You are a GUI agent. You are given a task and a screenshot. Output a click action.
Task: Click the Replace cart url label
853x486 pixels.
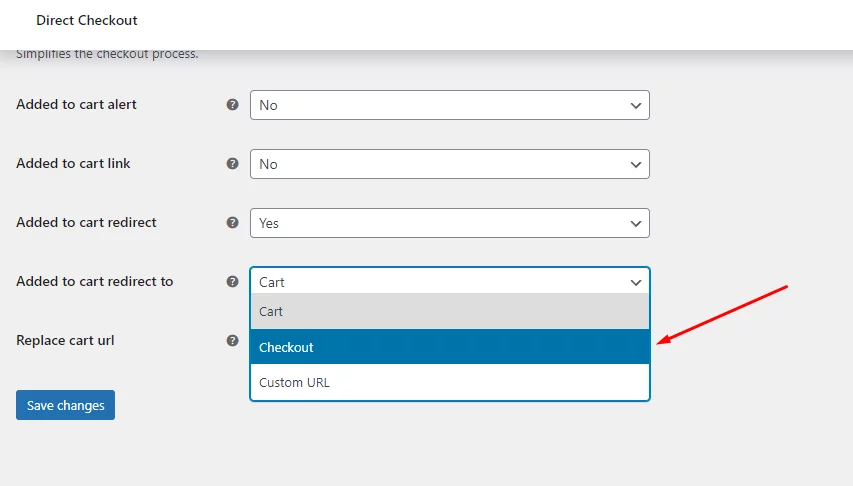(65, 340)
